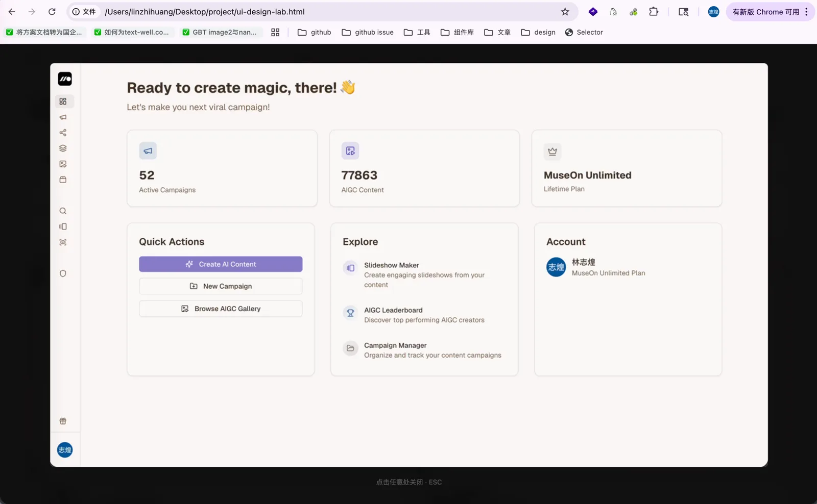Open the image gallery icon in sidebar

click(x=63, y=164)
